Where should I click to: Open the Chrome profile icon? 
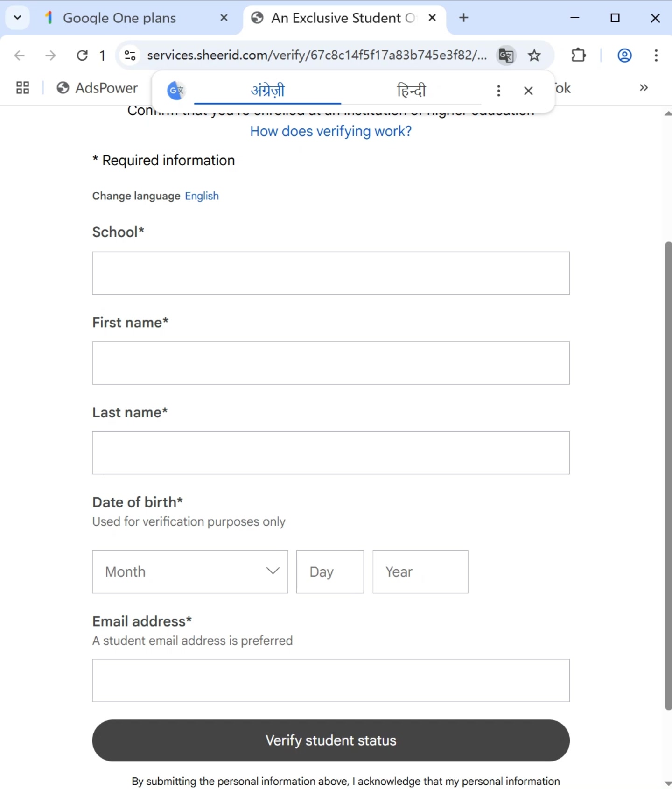tap(624, 56)
